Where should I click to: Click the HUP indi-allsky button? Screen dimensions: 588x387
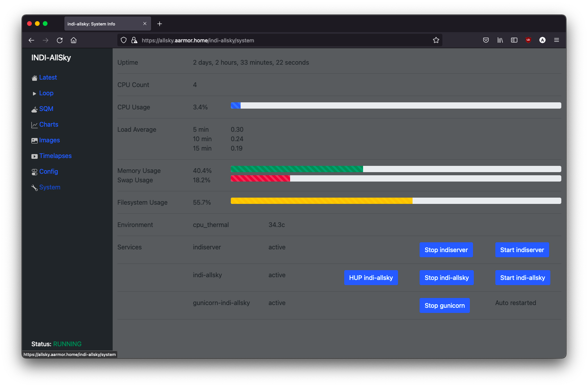point(371,278)
